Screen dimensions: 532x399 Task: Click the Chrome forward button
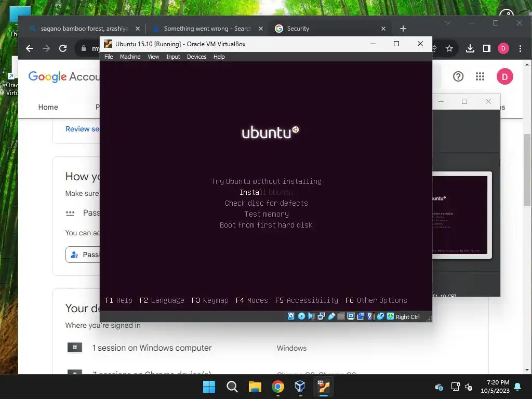coord(46,48)
